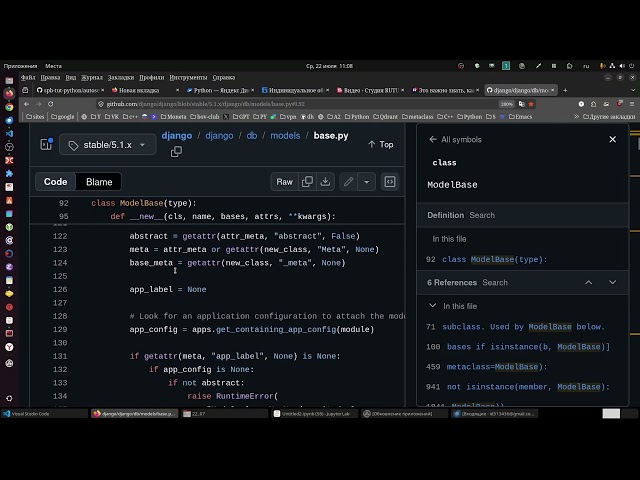Search for the definition of ModelBase

(x=482, y=215)
